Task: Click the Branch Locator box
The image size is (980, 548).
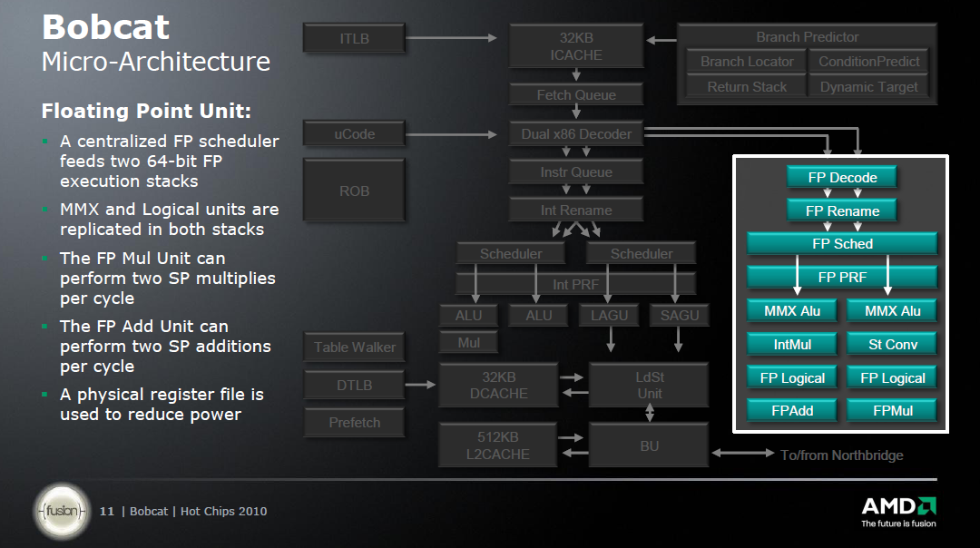Action: tap(746, 63)
